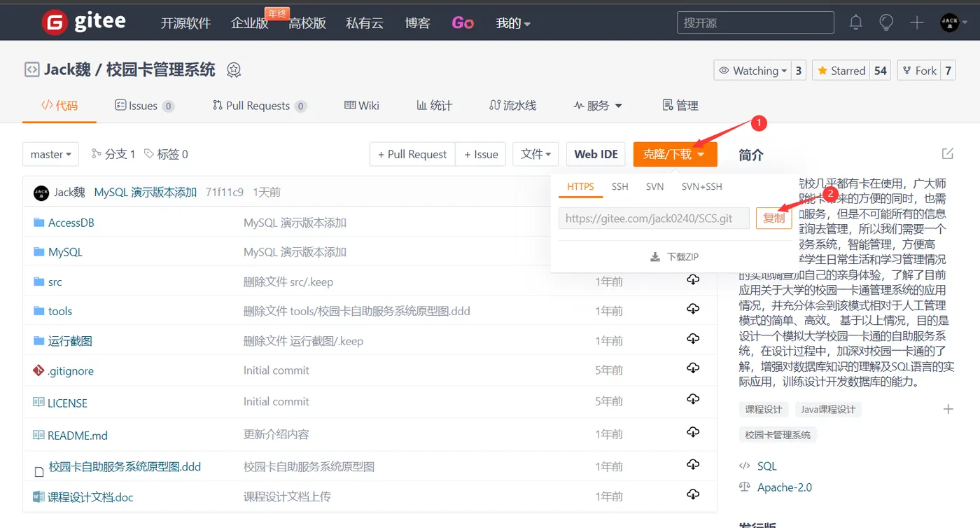The image size is (980, 528).
Task: Open 企业版 in the header
Action: click(x=250, y=23)
